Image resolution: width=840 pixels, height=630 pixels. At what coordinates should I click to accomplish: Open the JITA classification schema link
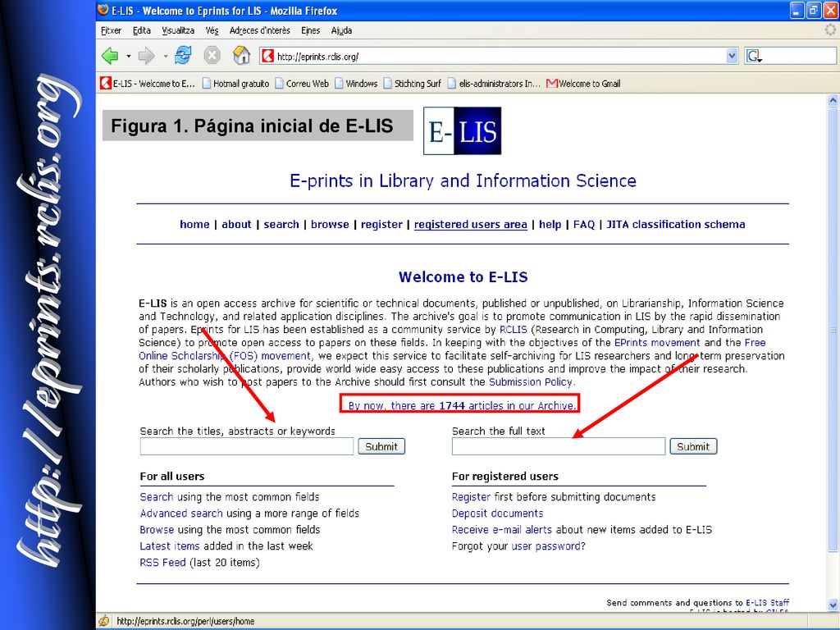(676, 225)
